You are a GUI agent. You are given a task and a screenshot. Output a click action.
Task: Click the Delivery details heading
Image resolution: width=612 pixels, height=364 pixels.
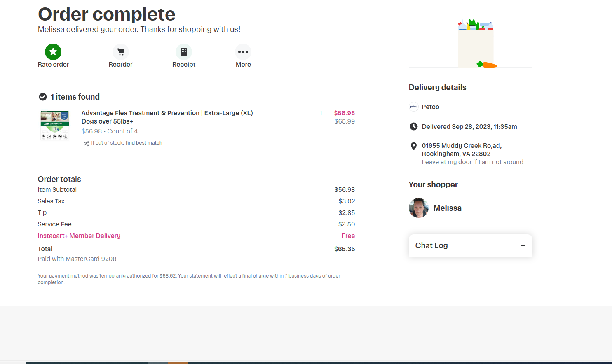pos(438,87)
